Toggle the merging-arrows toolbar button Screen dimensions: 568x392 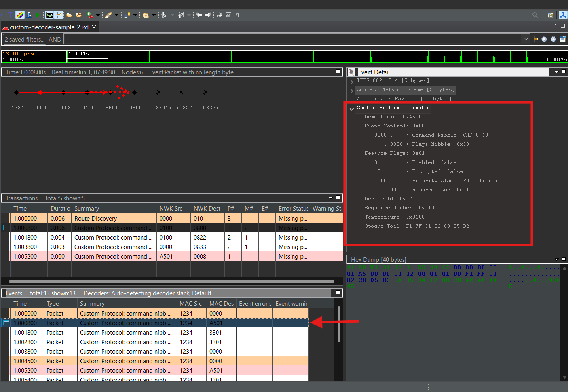pos(59,15)
